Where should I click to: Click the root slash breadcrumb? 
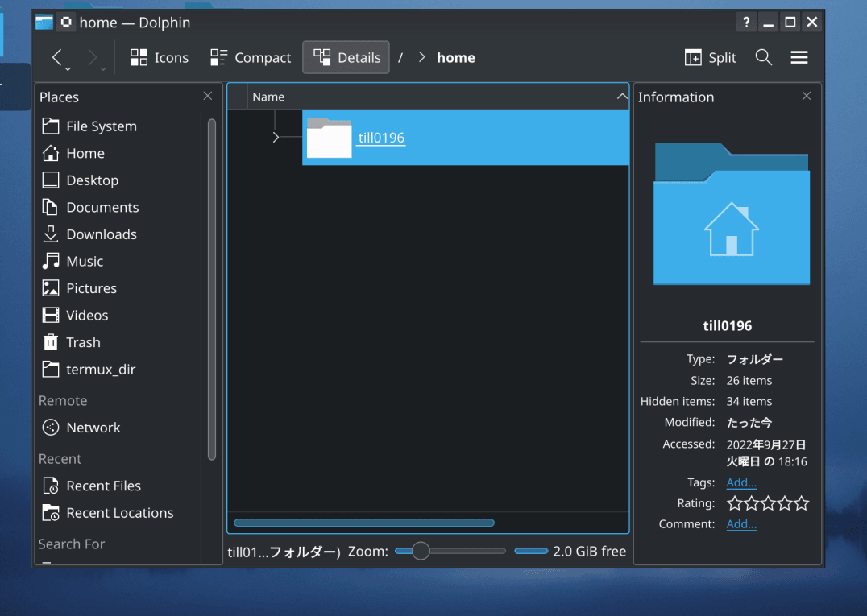400,57
